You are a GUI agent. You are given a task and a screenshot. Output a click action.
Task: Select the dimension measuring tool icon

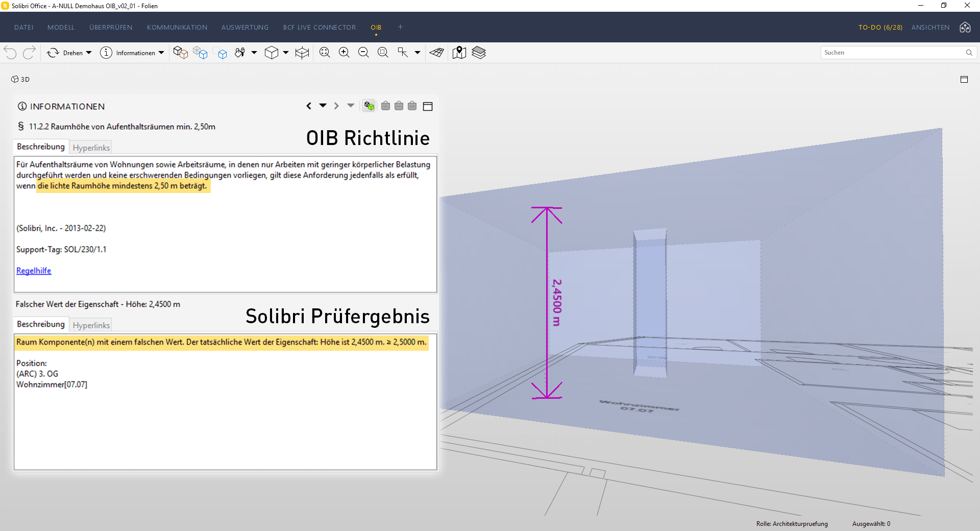point(403,53)
